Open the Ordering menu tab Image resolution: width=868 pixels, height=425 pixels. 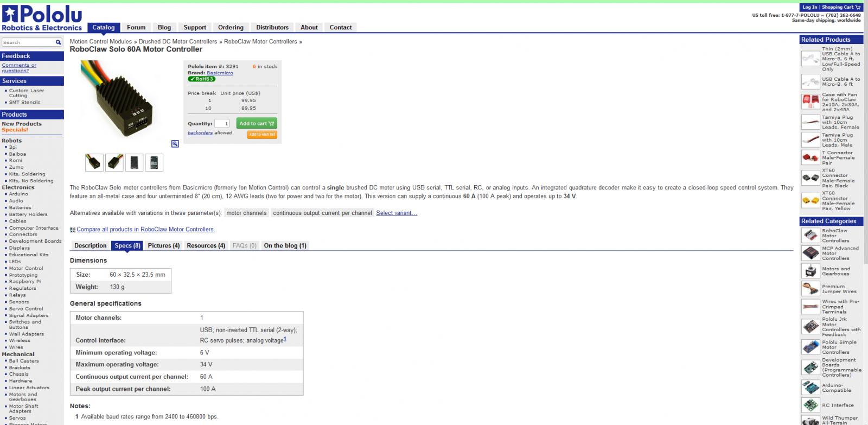pyautogui.click(x=231, y=27)
